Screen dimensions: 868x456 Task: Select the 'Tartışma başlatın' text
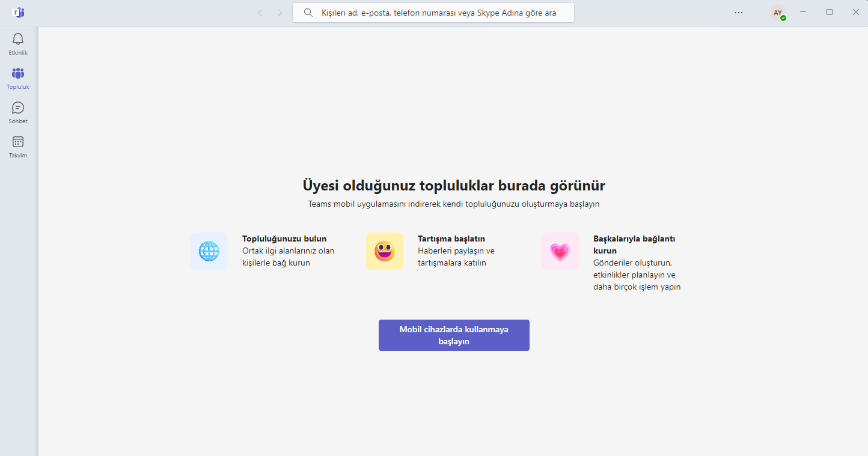(x=451, y=239)
